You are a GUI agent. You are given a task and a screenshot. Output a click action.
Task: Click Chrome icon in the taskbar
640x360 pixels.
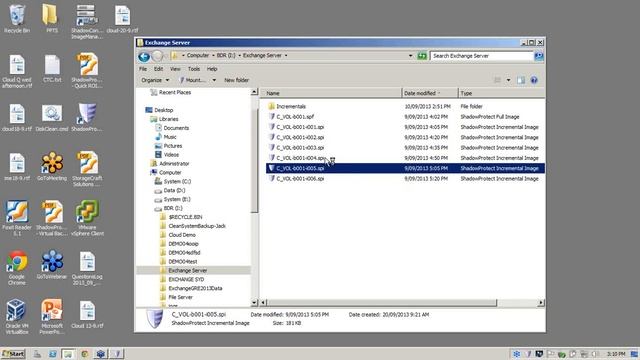(x=84, y=354)
